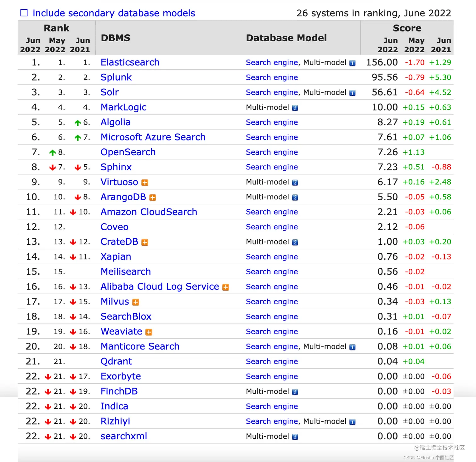Open the CrateDB DBMS link
Image resolution: width=476 pixels, height=462 pixels.
(119, 242)
